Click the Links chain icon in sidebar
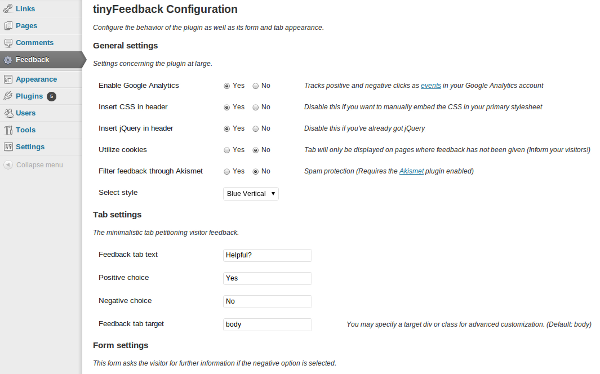Viewport: 600px width, 374px height. 8,8
